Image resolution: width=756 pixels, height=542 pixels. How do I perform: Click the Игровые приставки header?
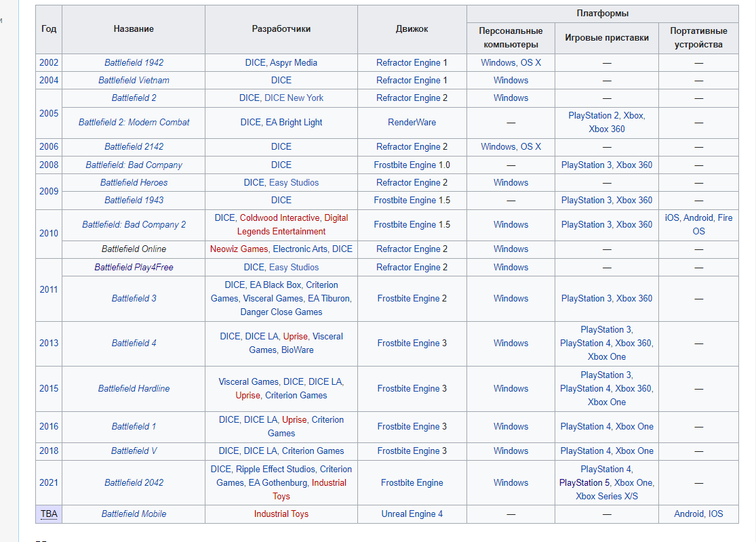point(607,37)
